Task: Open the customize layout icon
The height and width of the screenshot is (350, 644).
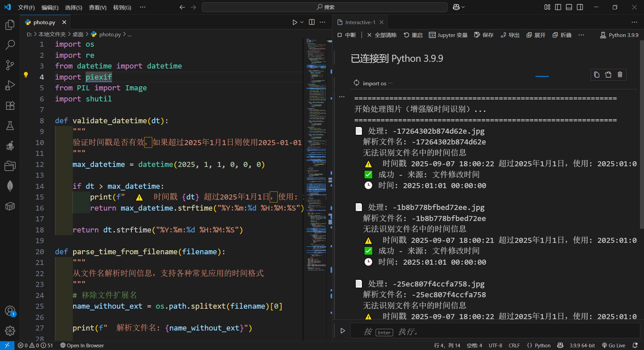Action: click(547, 7)
